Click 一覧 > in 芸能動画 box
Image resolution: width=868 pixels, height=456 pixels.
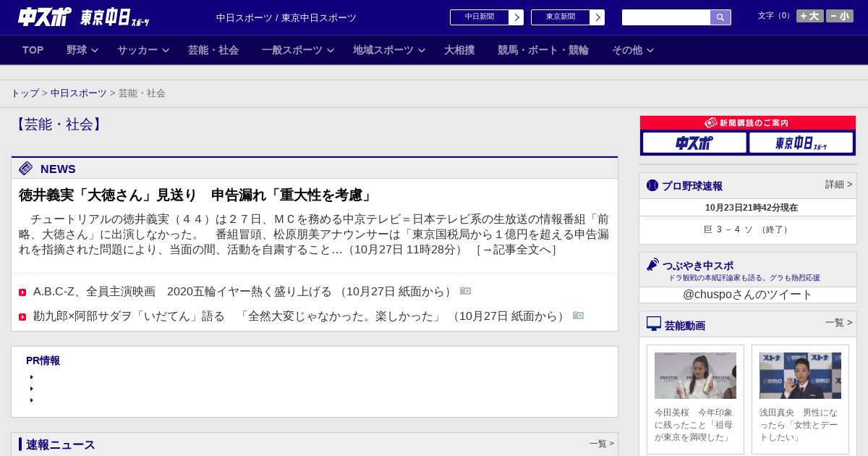pyautogui.click(x=838, y=323)
